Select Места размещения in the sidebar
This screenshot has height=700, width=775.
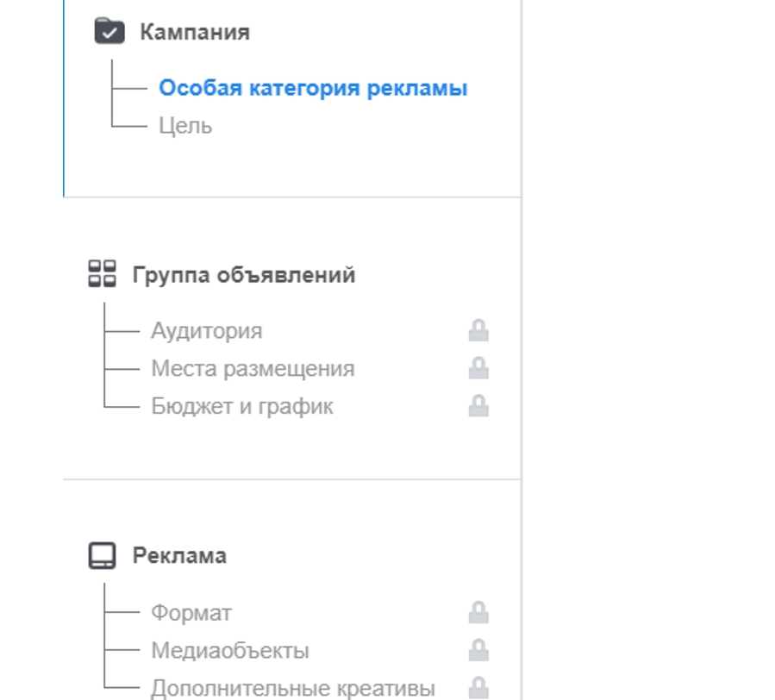253,369
